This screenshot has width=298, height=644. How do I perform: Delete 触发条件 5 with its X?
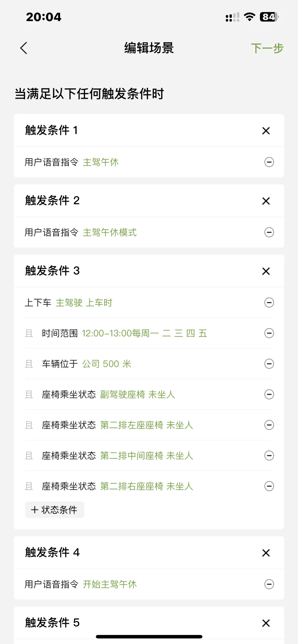click(x=266, y=623)
